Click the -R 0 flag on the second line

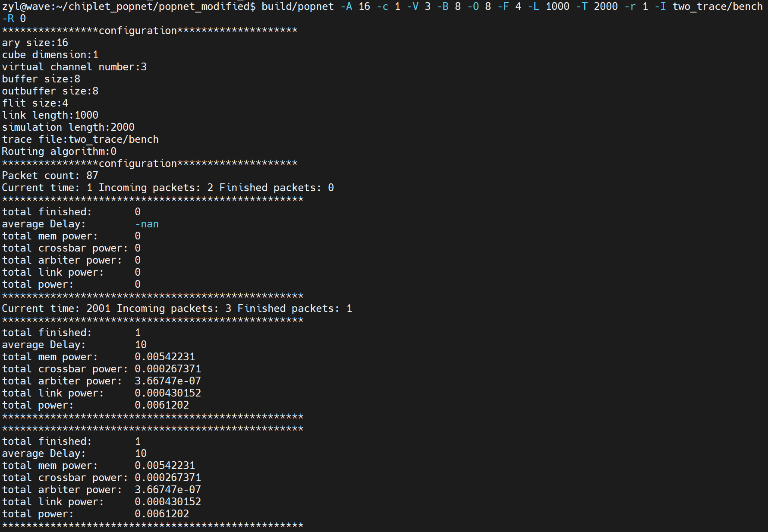coord(13,19)
